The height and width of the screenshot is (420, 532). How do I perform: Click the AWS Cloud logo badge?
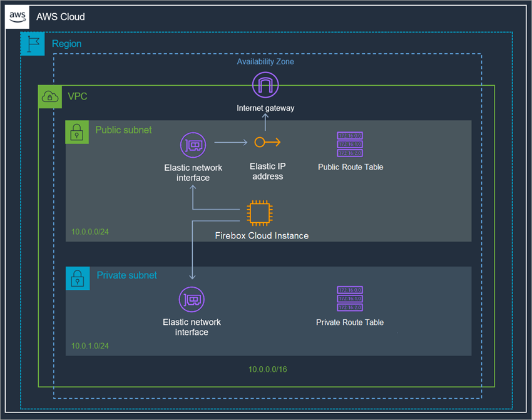tap(17, 17)
